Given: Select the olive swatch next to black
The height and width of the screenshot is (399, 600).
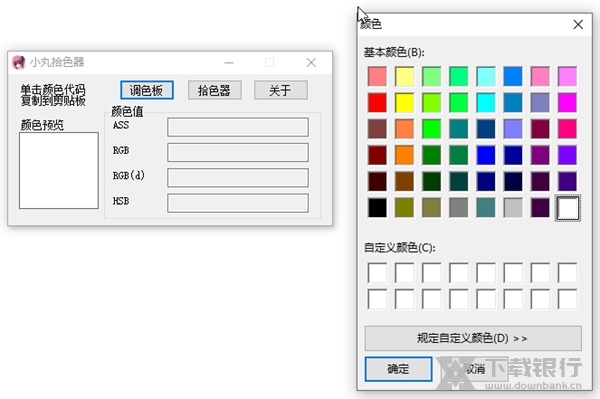Looking at the screenshot, I should click(404, 208).
